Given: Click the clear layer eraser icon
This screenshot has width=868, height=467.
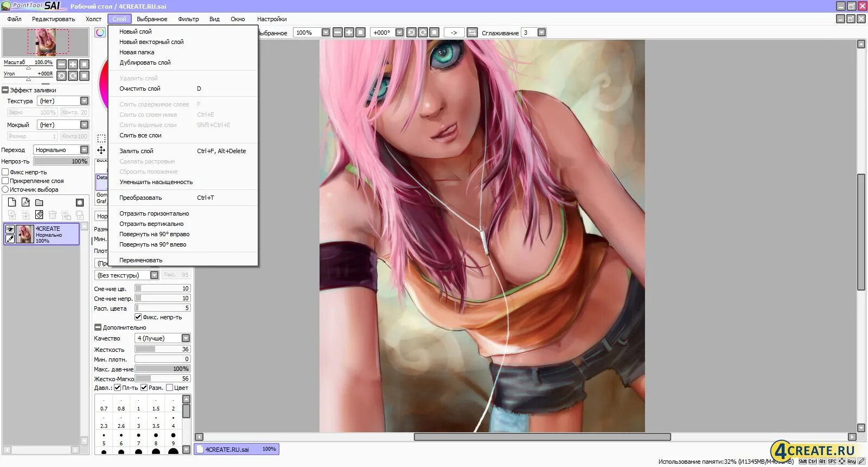Looking at the screenshot, I should [x=39, y=214].
